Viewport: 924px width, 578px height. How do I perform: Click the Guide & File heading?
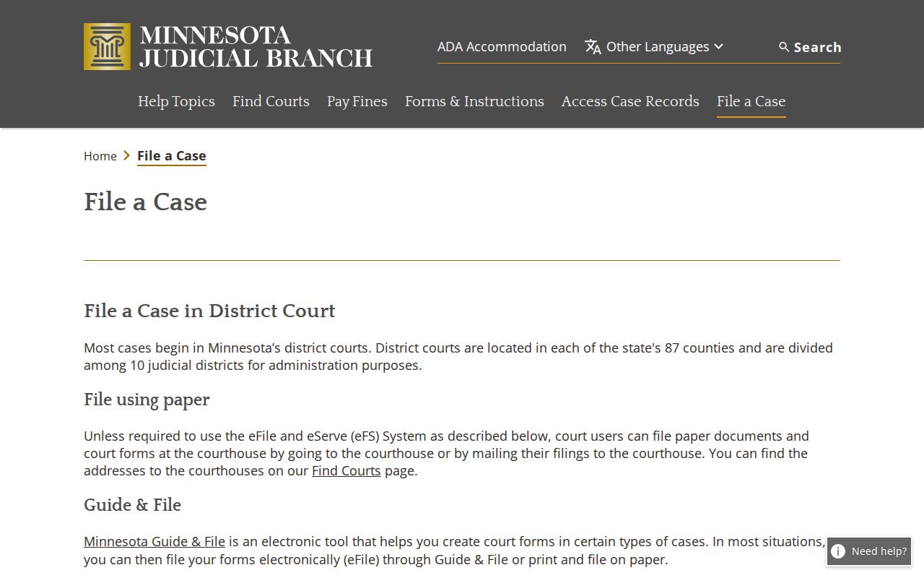tap(132, 504)
